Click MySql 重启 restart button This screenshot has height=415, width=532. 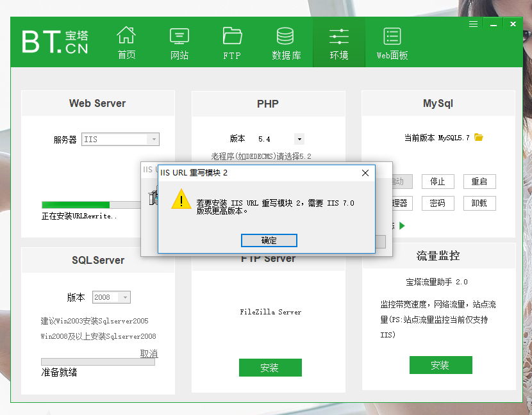click(x=479, y=182)
